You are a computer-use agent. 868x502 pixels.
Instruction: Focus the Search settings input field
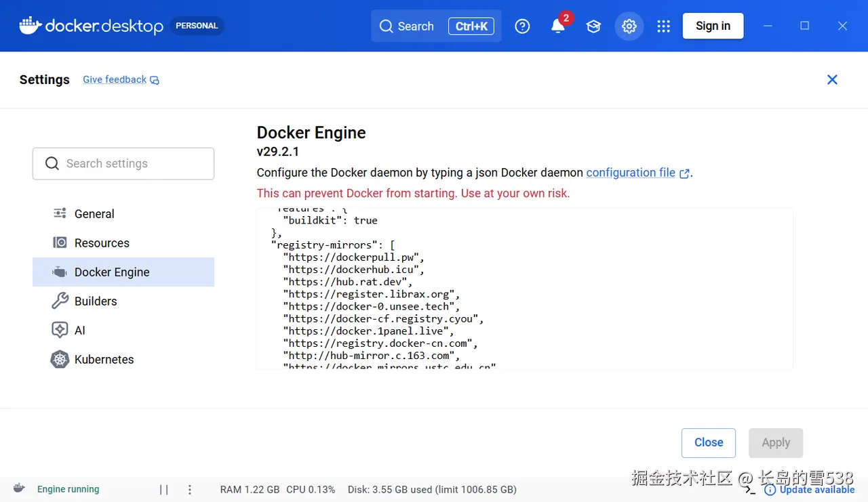(123, 163)
